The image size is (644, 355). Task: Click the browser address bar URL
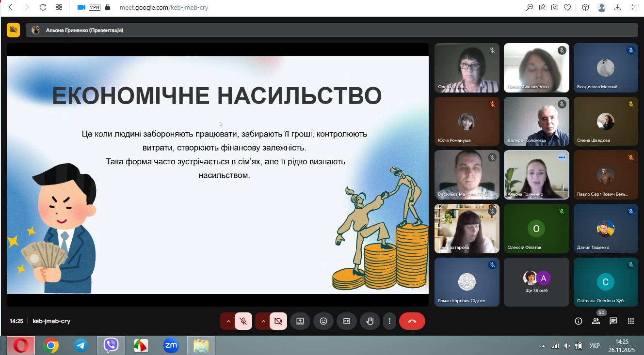[x=164, y=8]
